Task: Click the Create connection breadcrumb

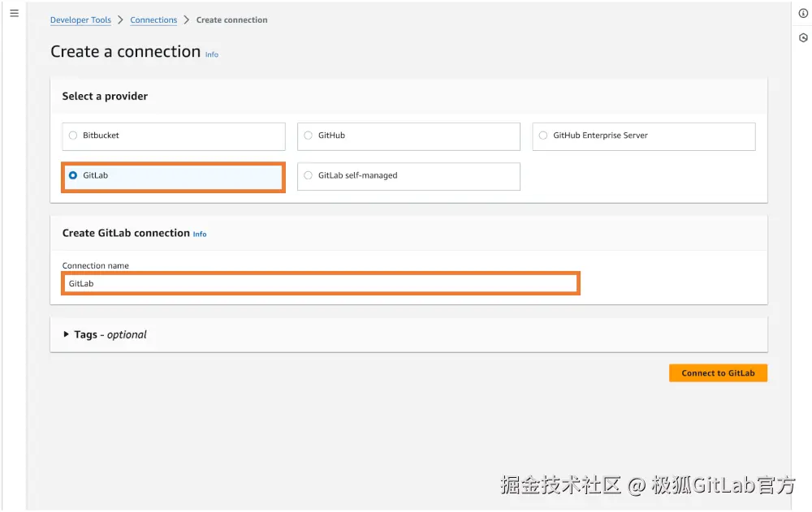Action: pyautogui.click(x=231, y=20)
